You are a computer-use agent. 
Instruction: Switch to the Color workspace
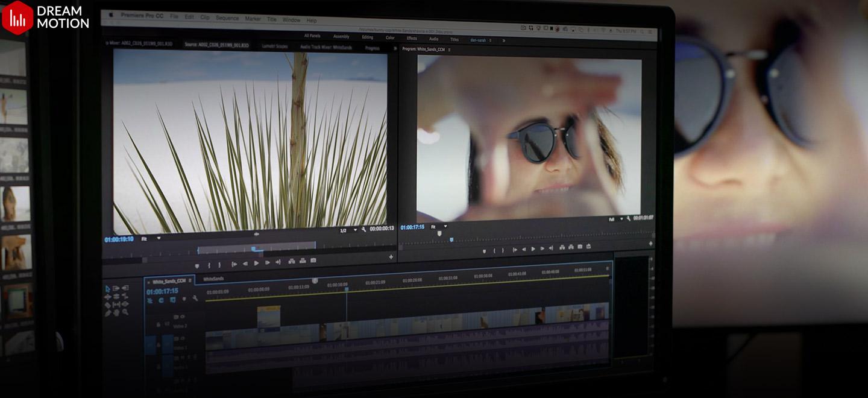coord(390,38)
